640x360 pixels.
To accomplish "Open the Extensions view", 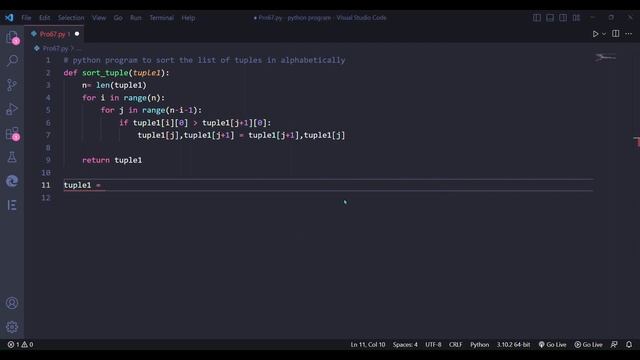I will pyautogui.click(x=12, y=133).
